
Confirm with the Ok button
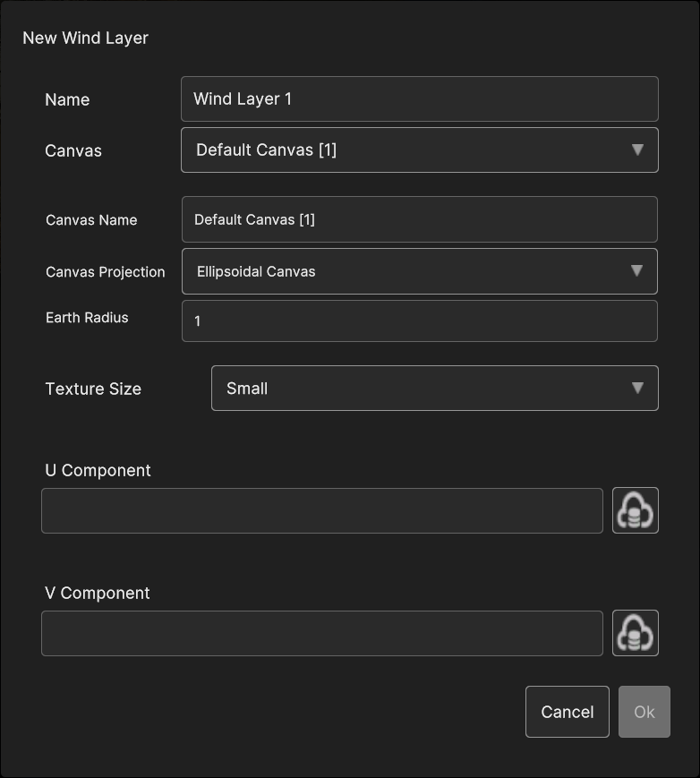point(644,712)
